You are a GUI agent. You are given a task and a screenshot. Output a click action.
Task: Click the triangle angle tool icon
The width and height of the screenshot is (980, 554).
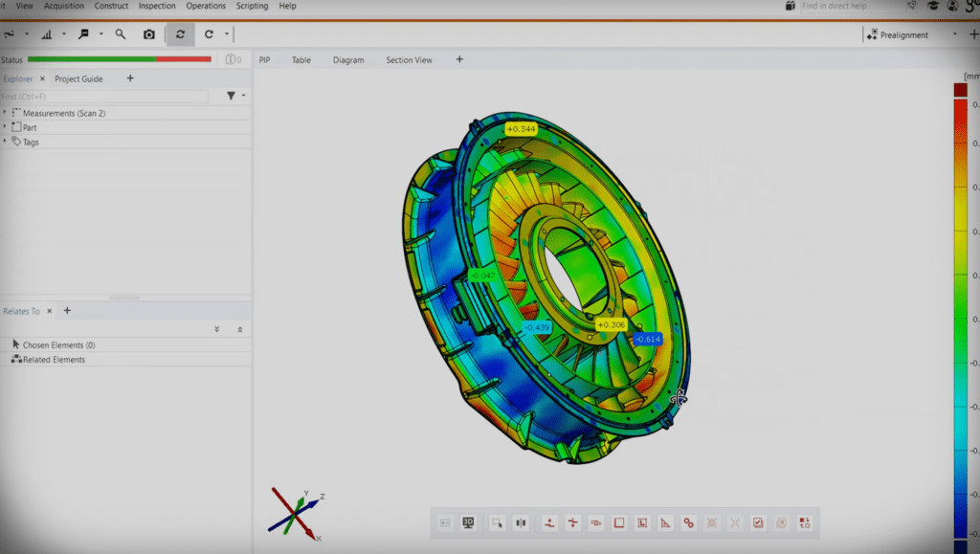[665, 523]
